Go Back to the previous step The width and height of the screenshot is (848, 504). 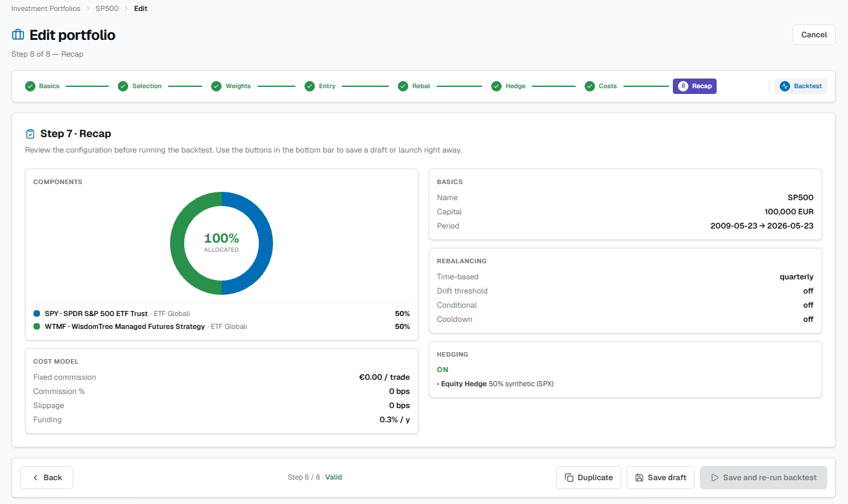click(x=46, y=478)
